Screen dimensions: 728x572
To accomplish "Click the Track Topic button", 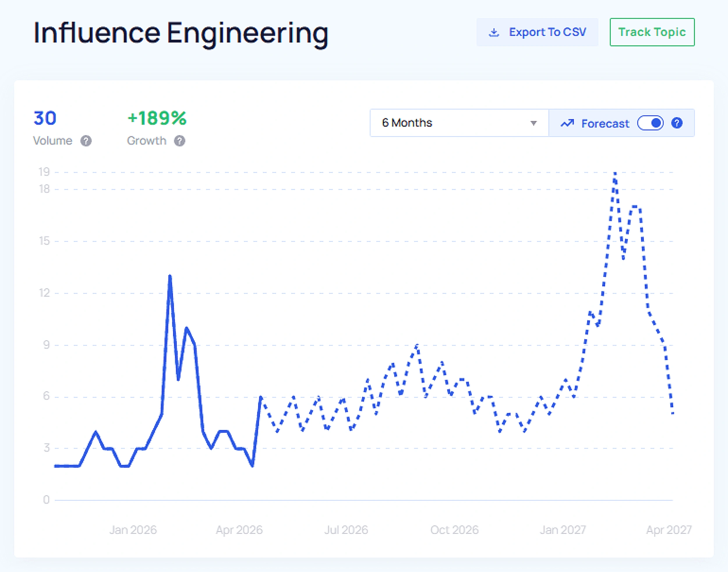I will (652, 32).
